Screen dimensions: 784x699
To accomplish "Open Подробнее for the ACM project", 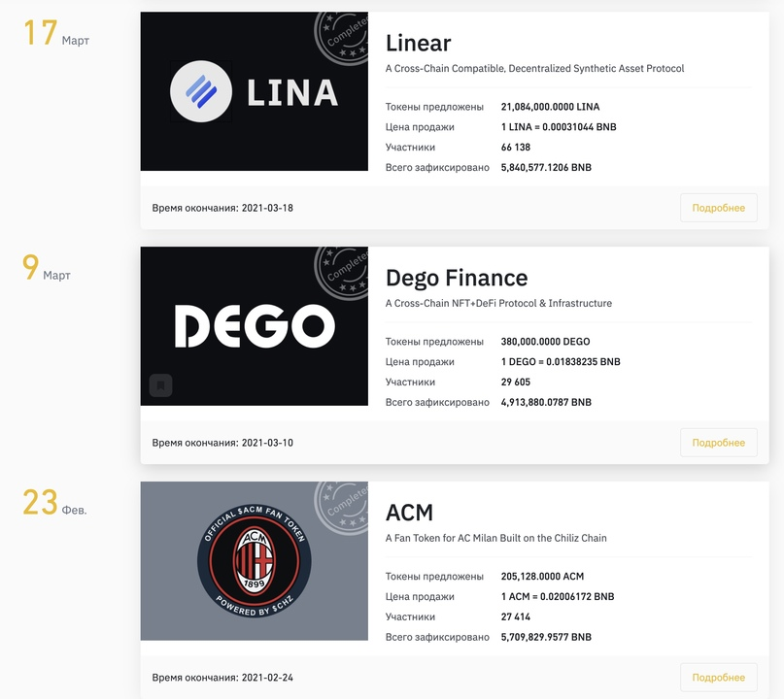I will pos(719,678).
